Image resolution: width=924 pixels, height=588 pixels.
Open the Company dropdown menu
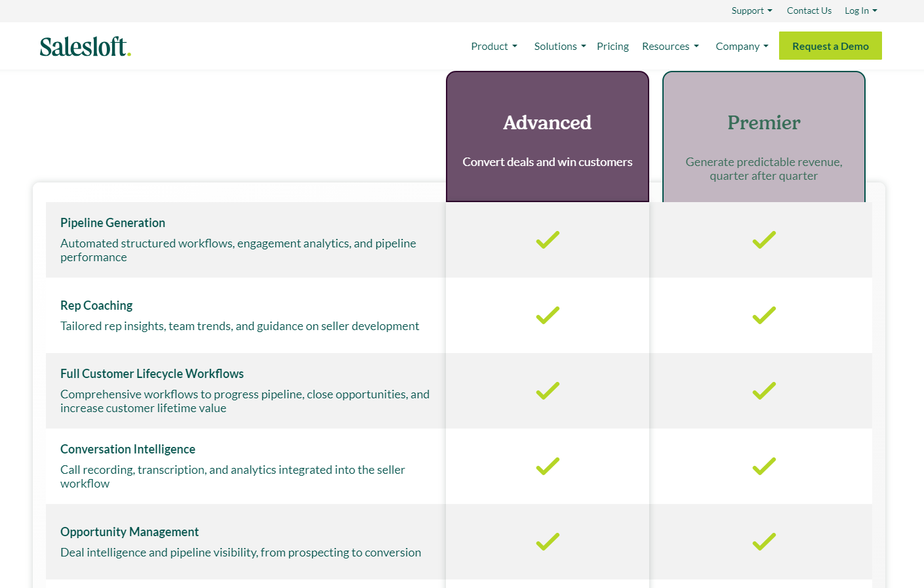pos(742,47)
